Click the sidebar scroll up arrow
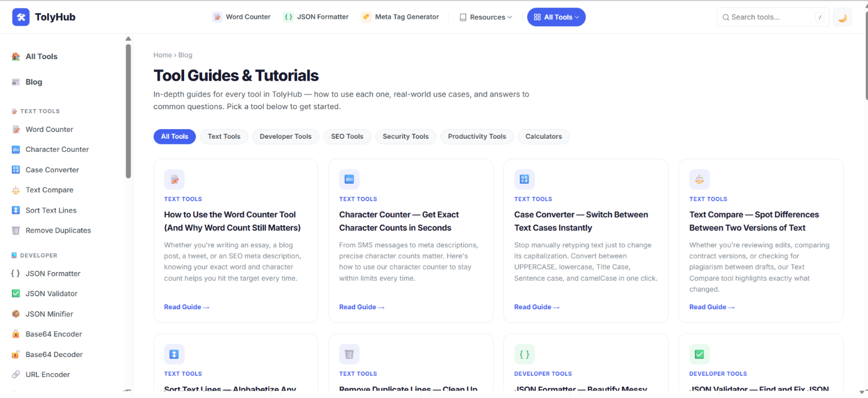Screen dimensions: 868x398 pos(128,39)
